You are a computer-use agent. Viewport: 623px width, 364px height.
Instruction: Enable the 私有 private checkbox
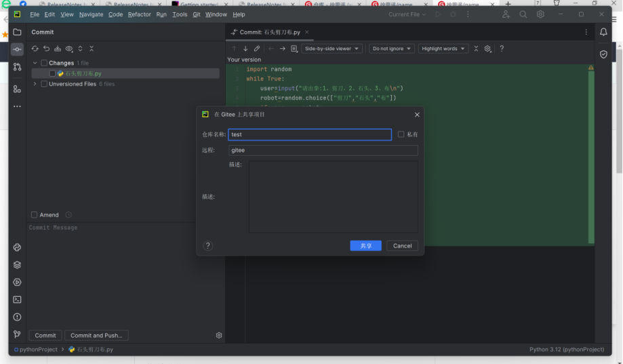tap(401, 134)
